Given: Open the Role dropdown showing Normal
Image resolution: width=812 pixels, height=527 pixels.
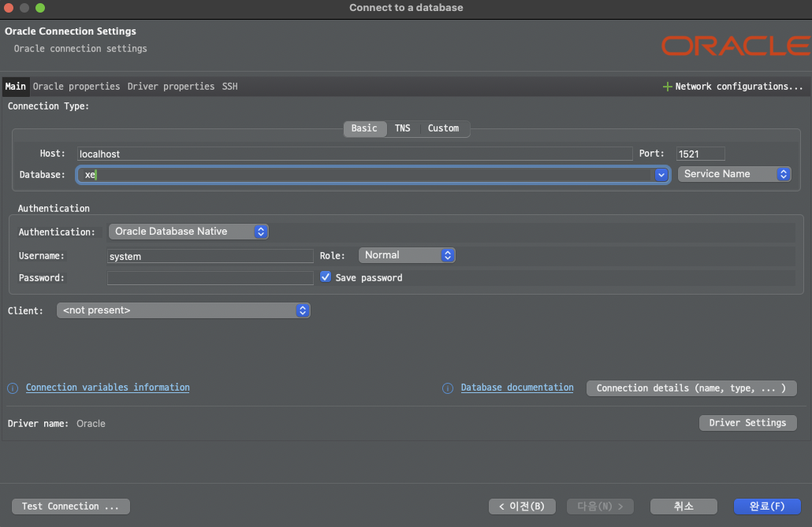Looking at the screenshot, I should point(407,255).
